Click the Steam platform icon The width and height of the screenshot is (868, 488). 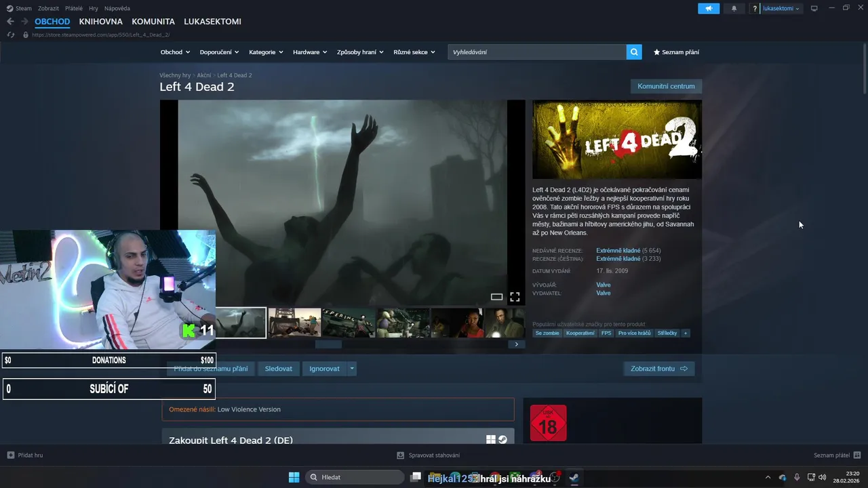tap(502, 440)
